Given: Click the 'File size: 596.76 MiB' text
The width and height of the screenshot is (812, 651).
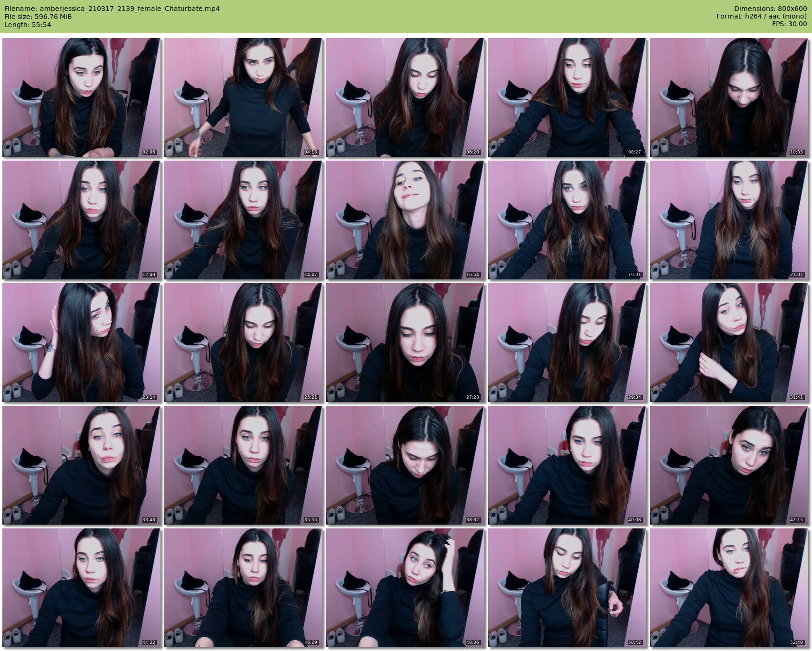Looking at the screenshot, I should (38, 17).
